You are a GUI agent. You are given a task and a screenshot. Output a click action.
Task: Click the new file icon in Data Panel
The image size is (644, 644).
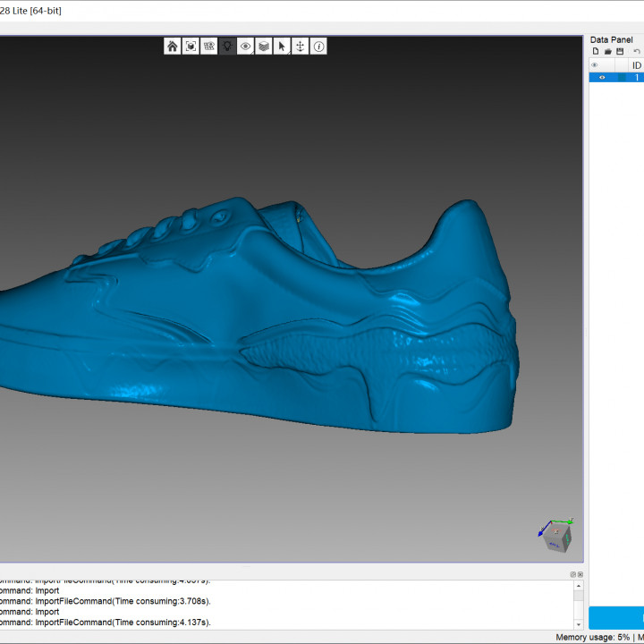pos(595,52)
